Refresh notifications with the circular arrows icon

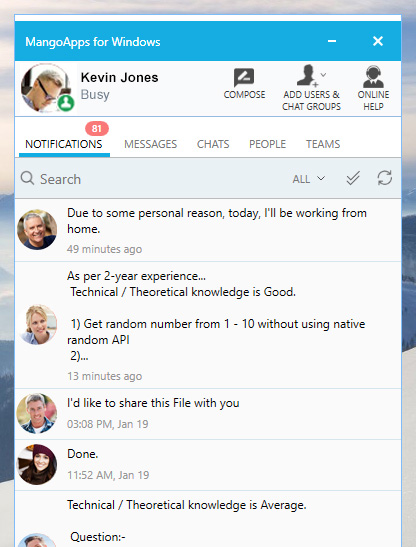tap(385, 178)
